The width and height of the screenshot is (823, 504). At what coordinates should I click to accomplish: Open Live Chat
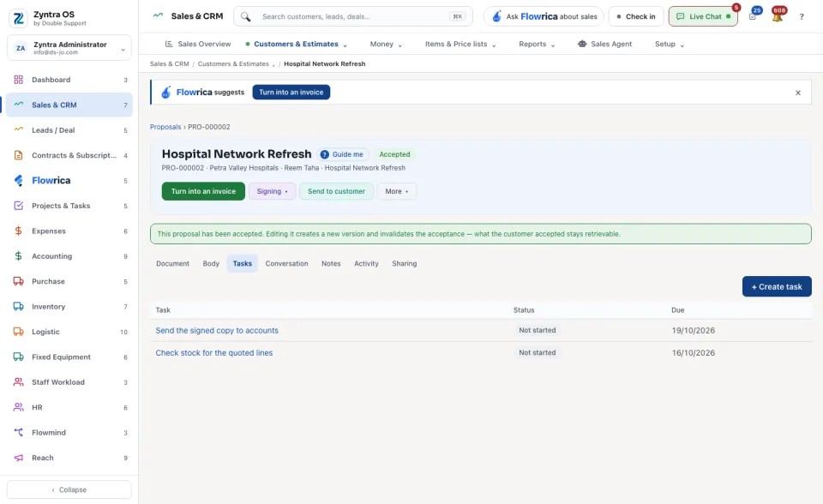(703, 16)
